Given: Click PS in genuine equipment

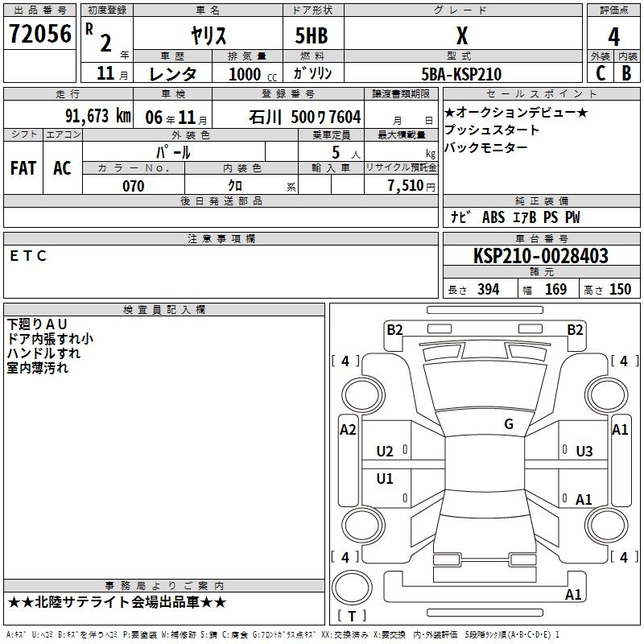Looking at the screenshot, I should tap(551, 217).
